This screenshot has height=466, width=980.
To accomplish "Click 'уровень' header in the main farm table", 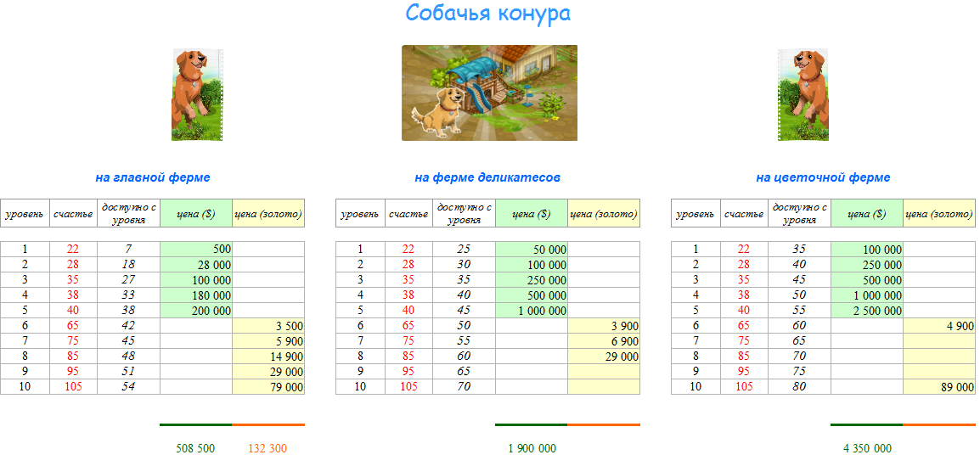I will click(25, 214).
